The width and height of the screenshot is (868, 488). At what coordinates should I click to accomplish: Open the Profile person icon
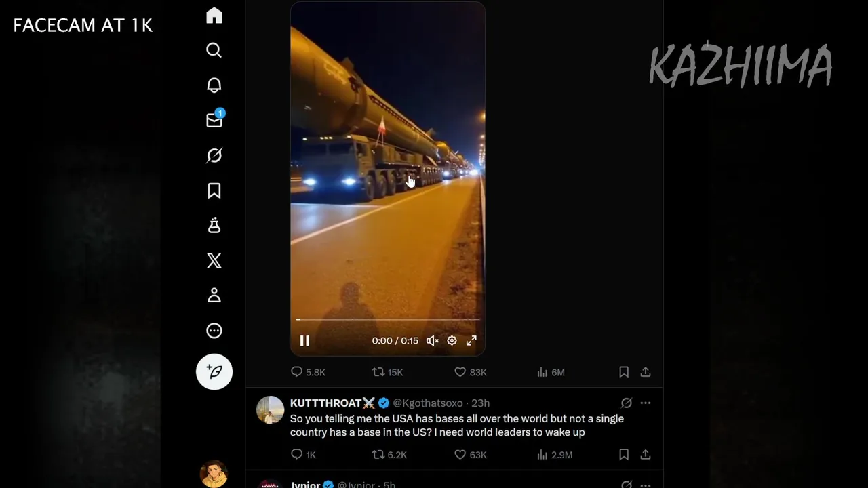[x=214, y=296]
